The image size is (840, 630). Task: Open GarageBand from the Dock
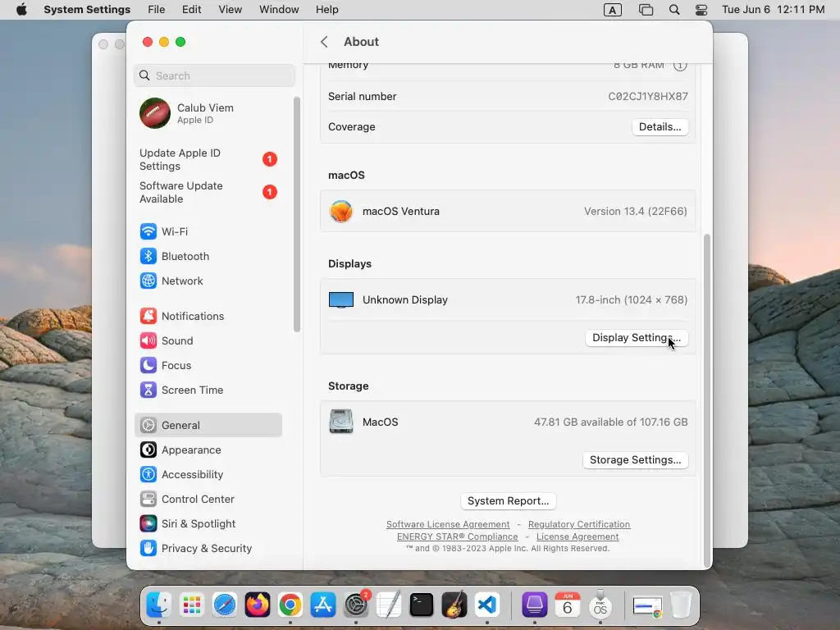454,605
